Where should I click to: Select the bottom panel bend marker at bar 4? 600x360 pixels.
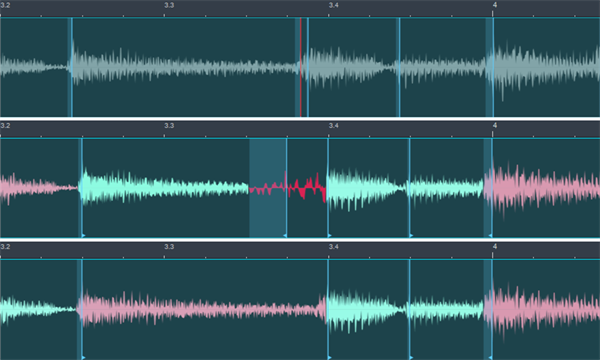pos(492,310)
